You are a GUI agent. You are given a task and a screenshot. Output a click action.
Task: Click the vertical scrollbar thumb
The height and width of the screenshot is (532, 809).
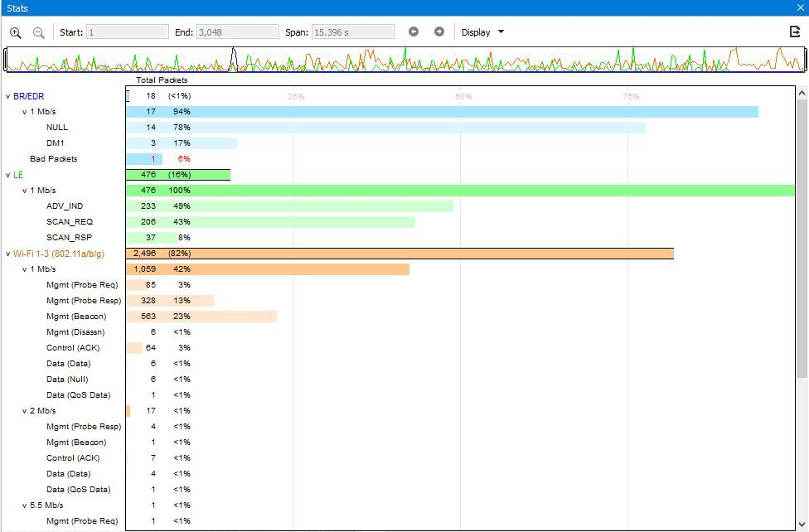click(802, 239)
